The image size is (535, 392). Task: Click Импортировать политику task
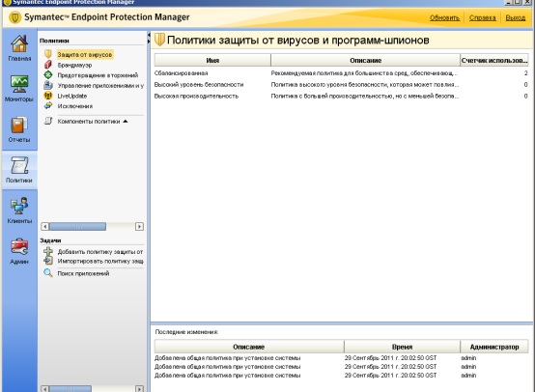100,261
